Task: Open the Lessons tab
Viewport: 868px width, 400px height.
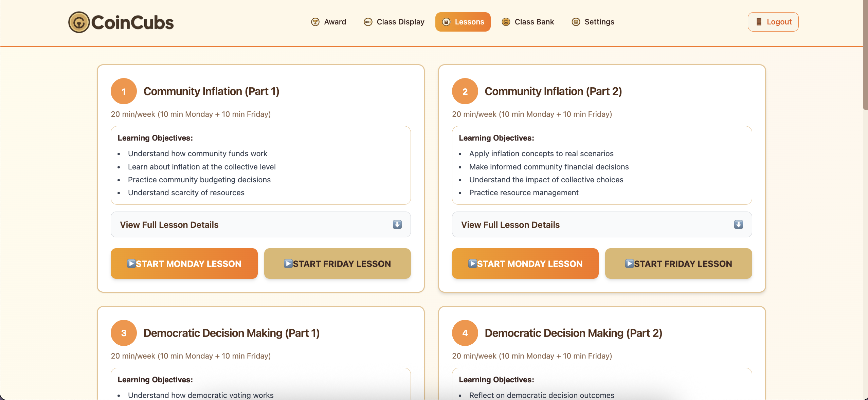Action: coord(463,22)
